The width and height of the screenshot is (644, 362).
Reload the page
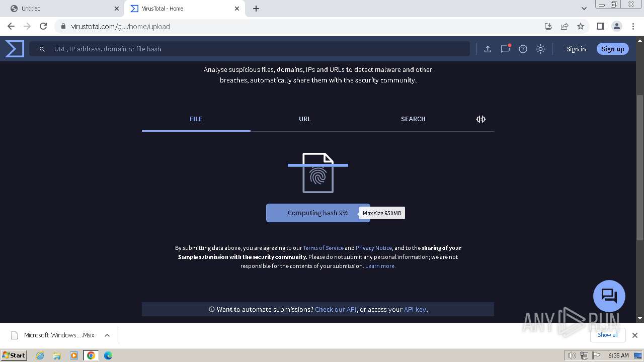point(43,26)
